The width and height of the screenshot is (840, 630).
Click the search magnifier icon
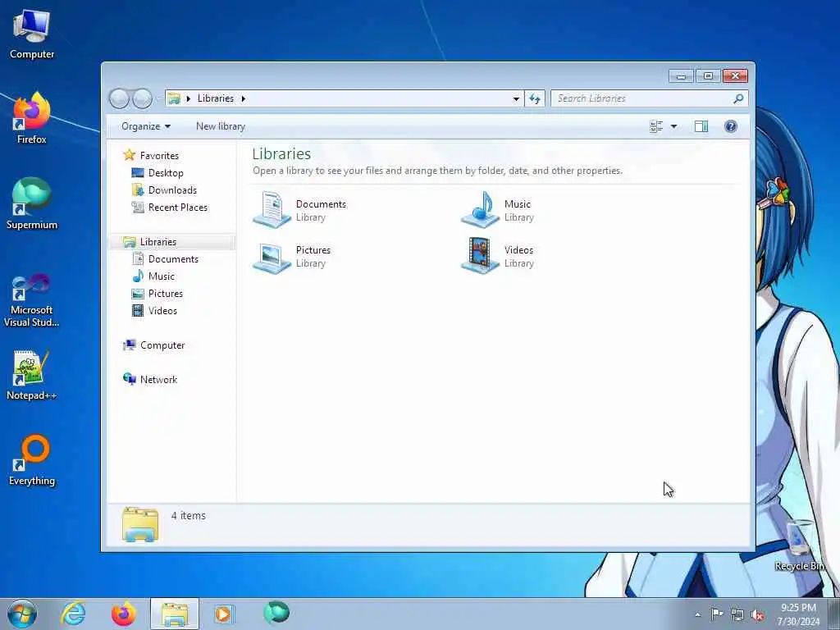(738, 98)
